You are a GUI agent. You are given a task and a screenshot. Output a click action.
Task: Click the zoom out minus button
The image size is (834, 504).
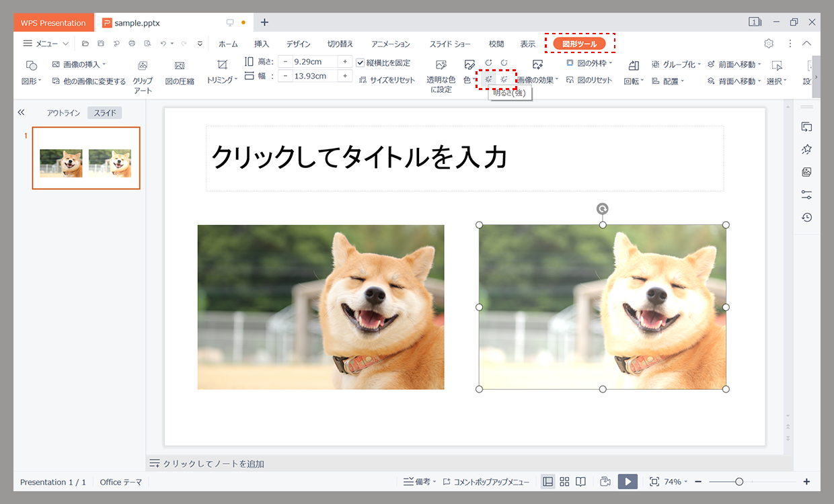[698, 482]
